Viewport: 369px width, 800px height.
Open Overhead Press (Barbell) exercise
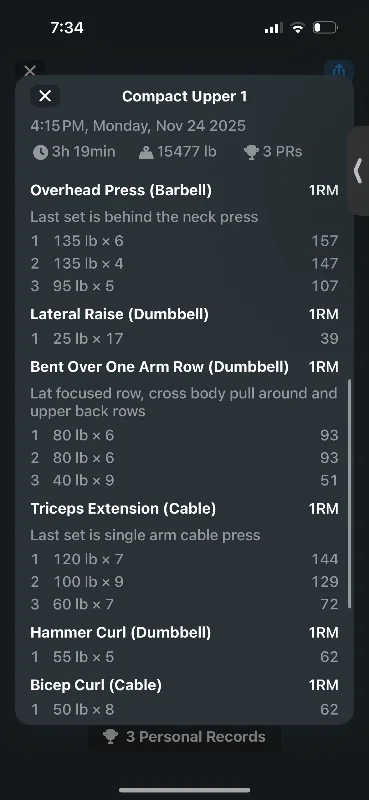coord(121,190)
